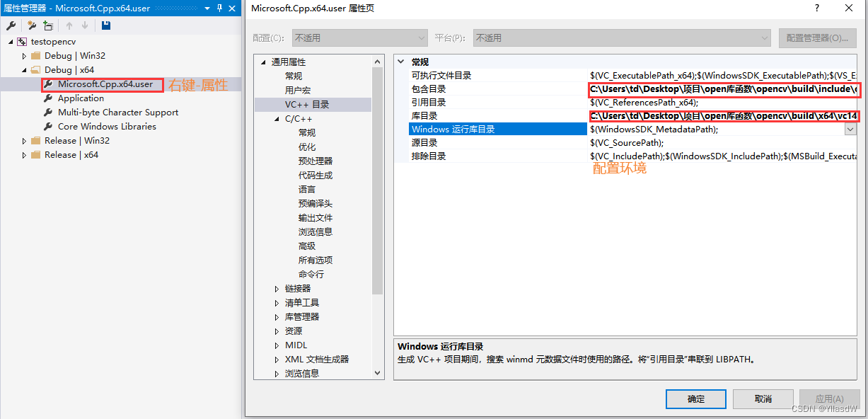868x419 pixels.
Task: Select the Debug | x64 folder icon
Action: tap(36, 70)
